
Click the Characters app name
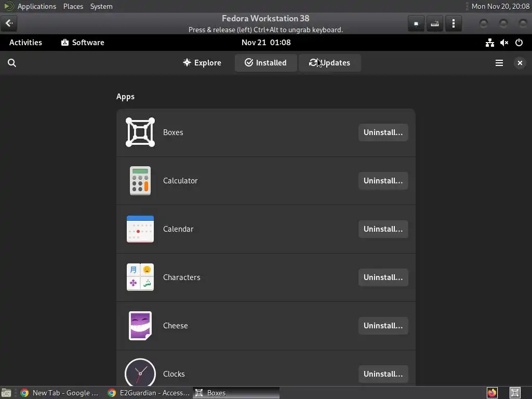[x=181, y=277]
